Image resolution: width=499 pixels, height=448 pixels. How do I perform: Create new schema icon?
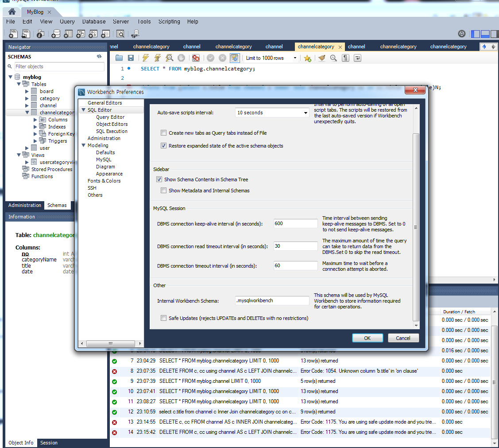click(x=56, y=33)
